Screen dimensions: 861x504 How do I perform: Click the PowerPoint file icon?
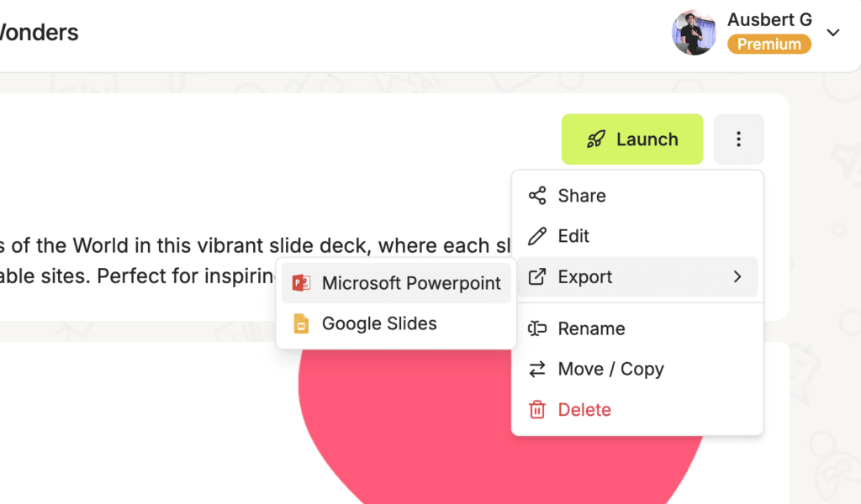coord(301,283)
